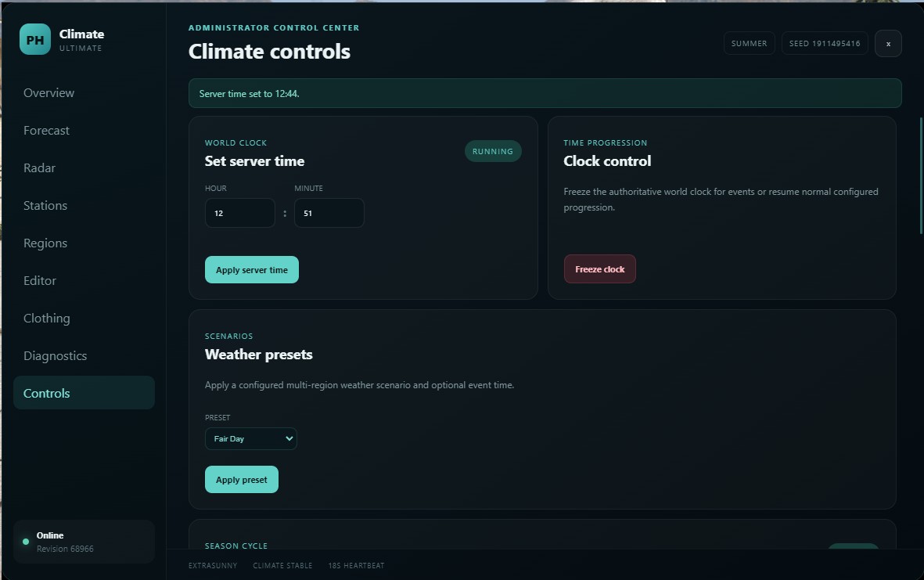924x580 pixels.
Task: Apply the selected weather preset
Action: tap(242, 480)
